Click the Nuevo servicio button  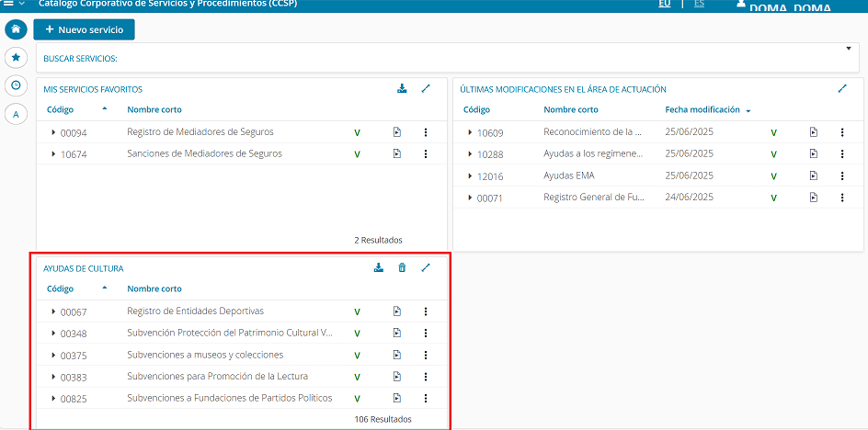coord(85,30)
